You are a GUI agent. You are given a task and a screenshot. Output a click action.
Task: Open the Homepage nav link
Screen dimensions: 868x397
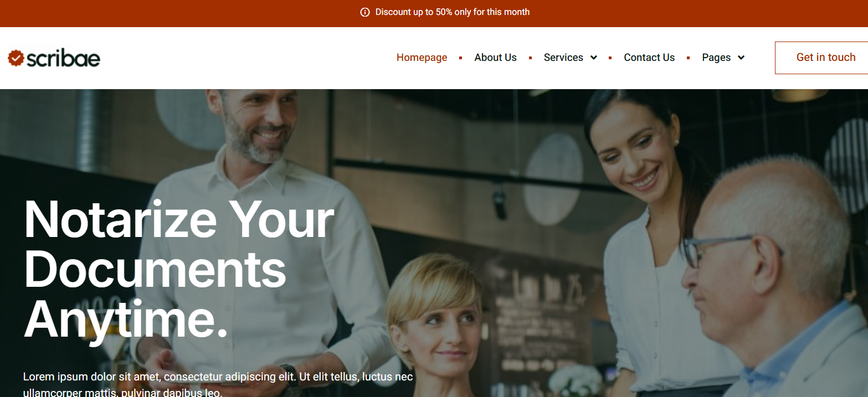422,58
